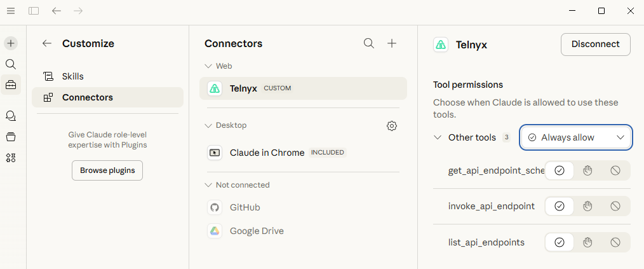Set invoke_api_endpoint to always allow
The height and width of the screenshot is (269, 644).
560,206
